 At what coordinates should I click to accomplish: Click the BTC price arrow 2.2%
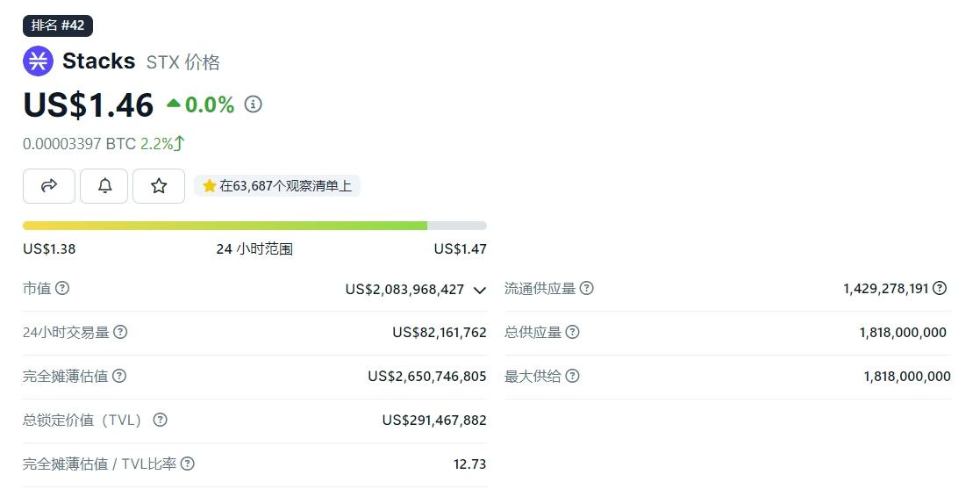pos(163,143)
